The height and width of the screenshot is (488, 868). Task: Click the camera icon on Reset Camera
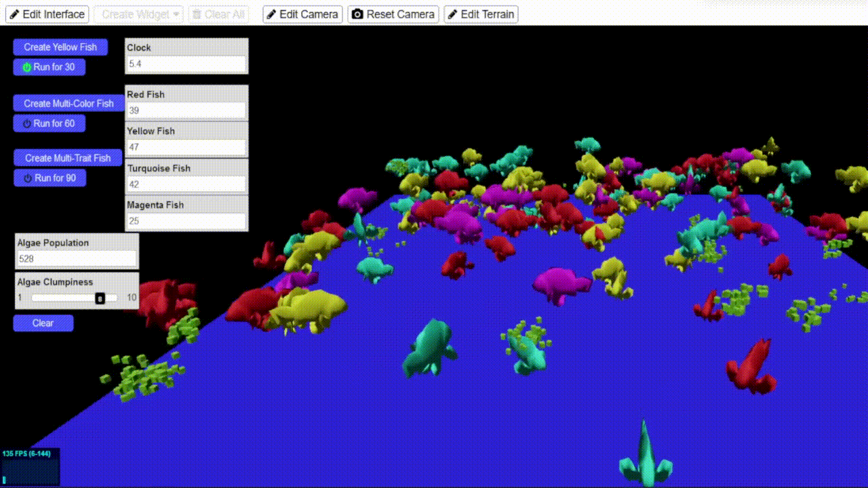click(x=357, y=14)
